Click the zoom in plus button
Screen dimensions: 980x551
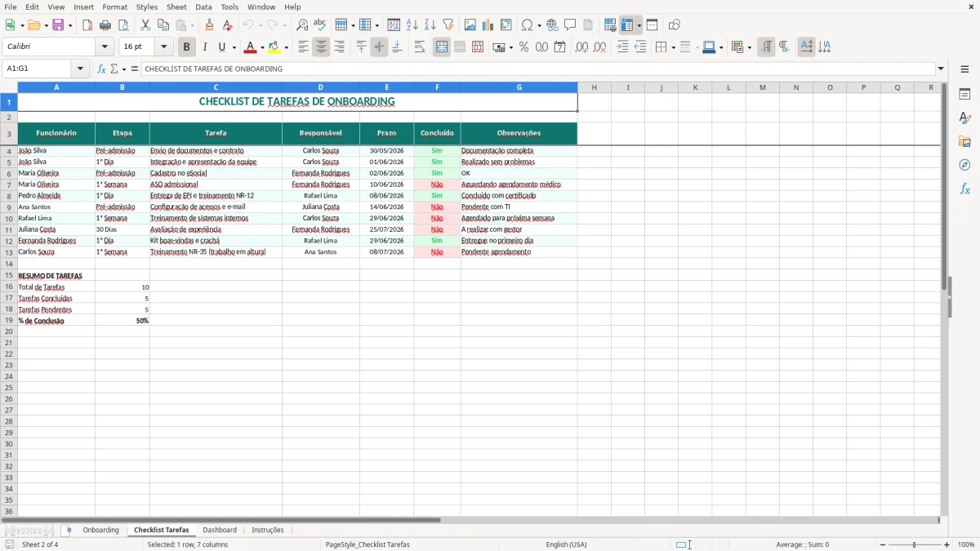click(x=947, y=544)
